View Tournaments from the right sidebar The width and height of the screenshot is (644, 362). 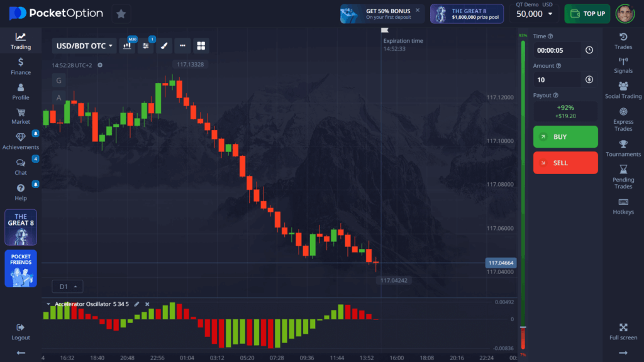point(623,149)
